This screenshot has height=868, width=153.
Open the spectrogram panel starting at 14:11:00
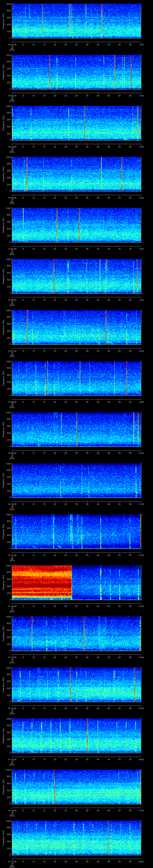pos(76,531)
